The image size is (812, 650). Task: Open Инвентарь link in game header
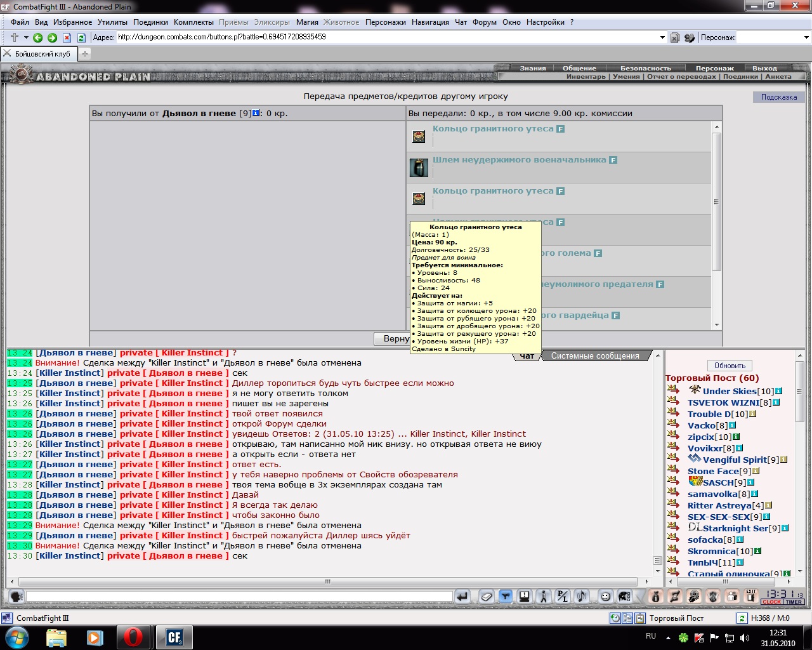pos(586,77)
